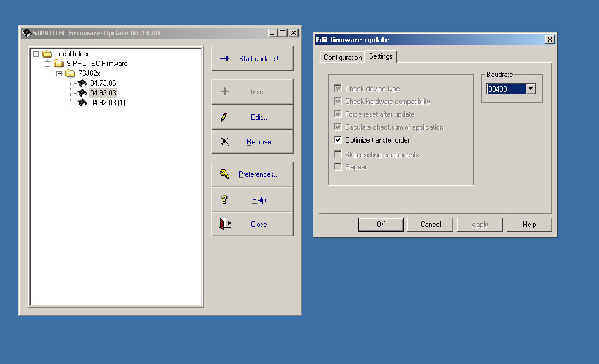
Task: Click the 7SJ62x folder icon
Action: click(x=71, y=73)
